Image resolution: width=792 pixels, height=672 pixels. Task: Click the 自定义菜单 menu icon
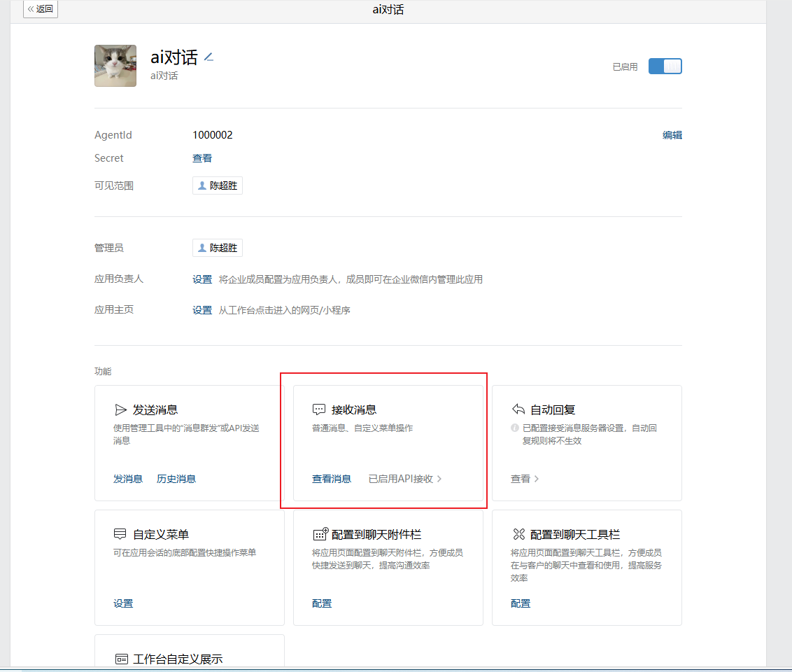[120, 534]
